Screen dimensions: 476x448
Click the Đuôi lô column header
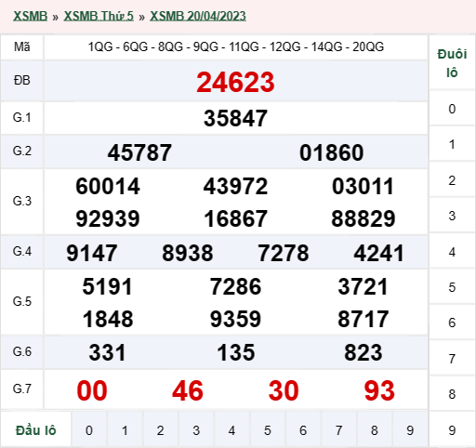point(452,63)
